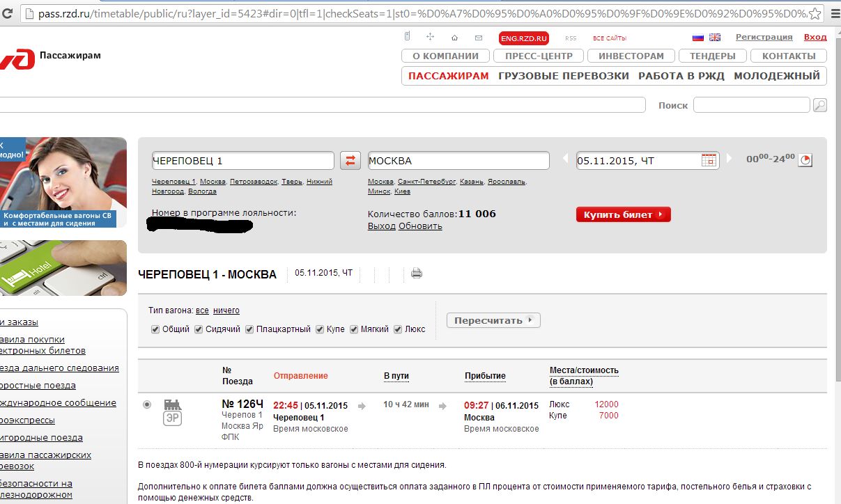Go to the next date arrow
The image size is (841, 504).
[x=730, y=159]
